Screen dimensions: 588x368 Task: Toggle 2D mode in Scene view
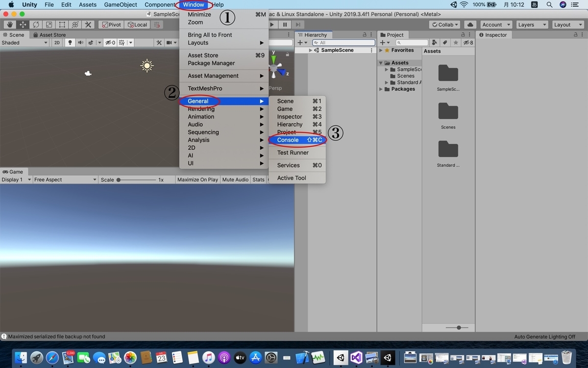(x=57, y=43)
